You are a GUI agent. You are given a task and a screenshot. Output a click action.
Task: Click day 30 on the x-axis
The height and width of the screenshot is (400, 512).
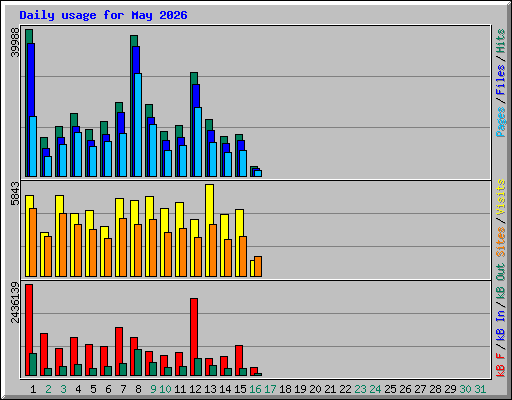(x=465, y=389)
